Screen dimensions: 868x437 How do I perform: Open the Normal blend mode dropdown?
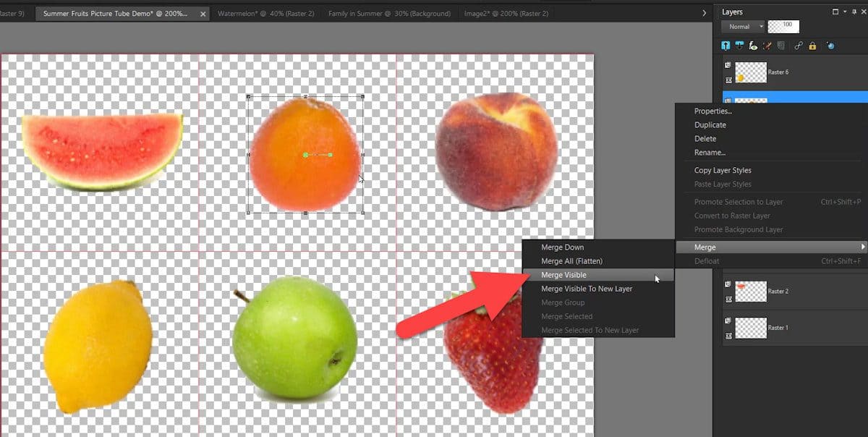[742, 26]
